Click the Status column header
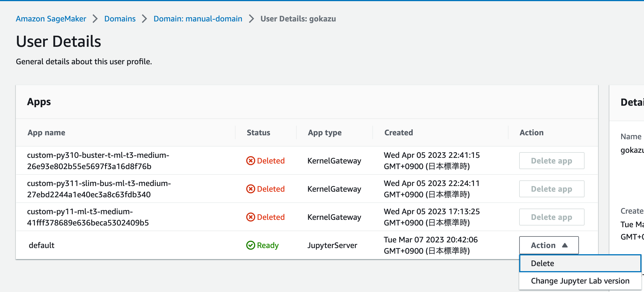Screen dimensions: 644x292 click(258, 132)
